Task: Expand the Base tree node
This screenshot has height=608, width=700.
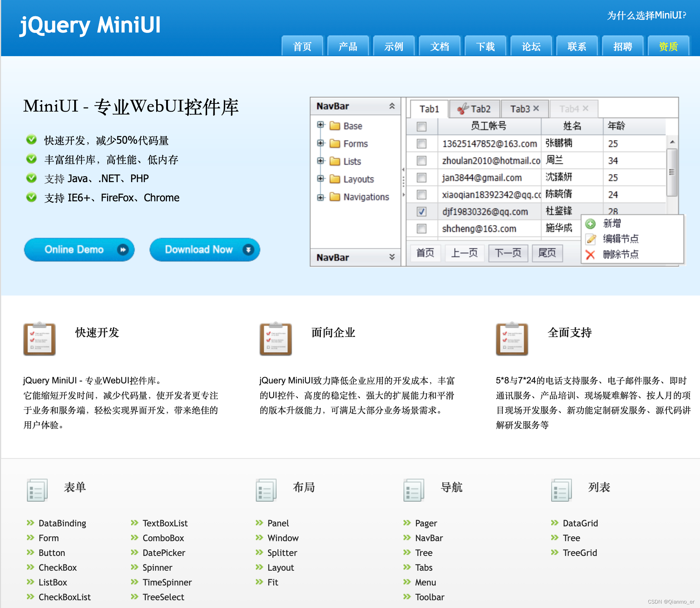Action: point(320,125)
